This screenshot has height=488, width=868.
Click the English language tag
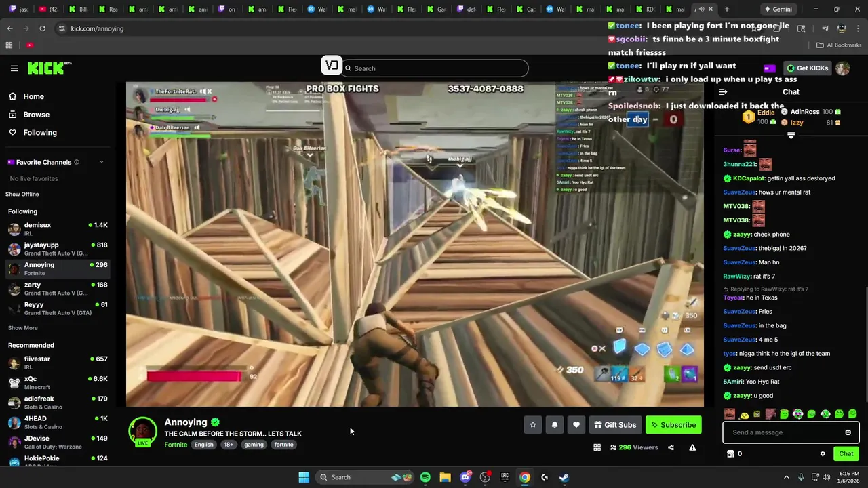point(203,445)
